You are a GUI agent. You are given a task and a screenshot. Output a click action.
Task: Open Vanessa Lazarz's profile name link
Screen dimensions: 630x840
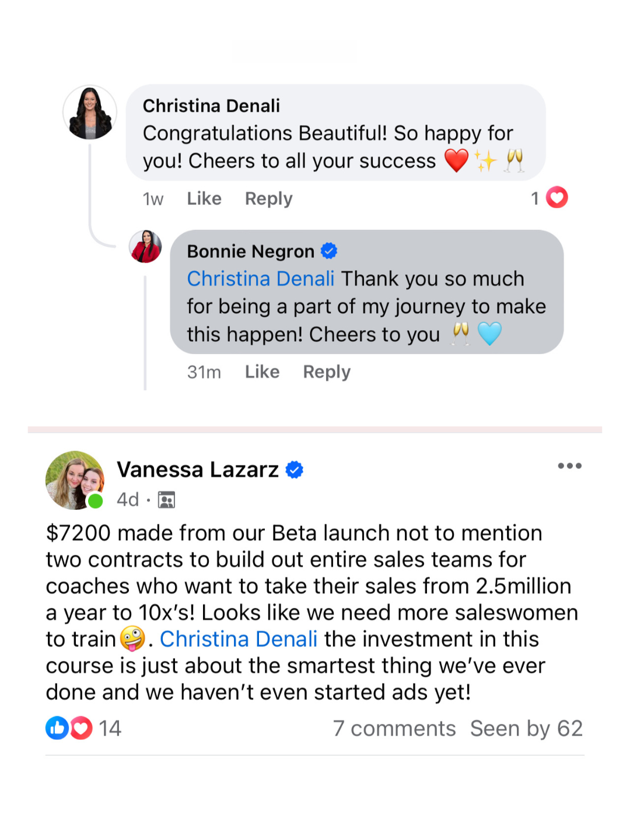[198, 470]
